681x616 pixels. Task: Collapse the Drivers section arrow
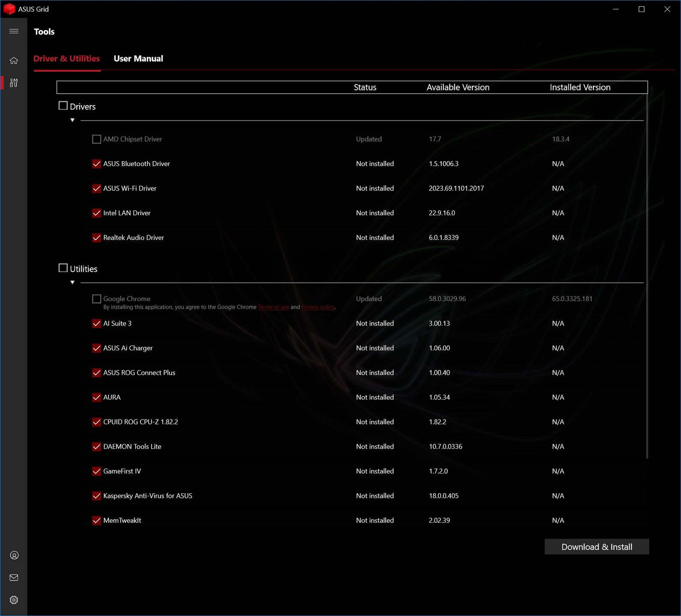point(72,120)
